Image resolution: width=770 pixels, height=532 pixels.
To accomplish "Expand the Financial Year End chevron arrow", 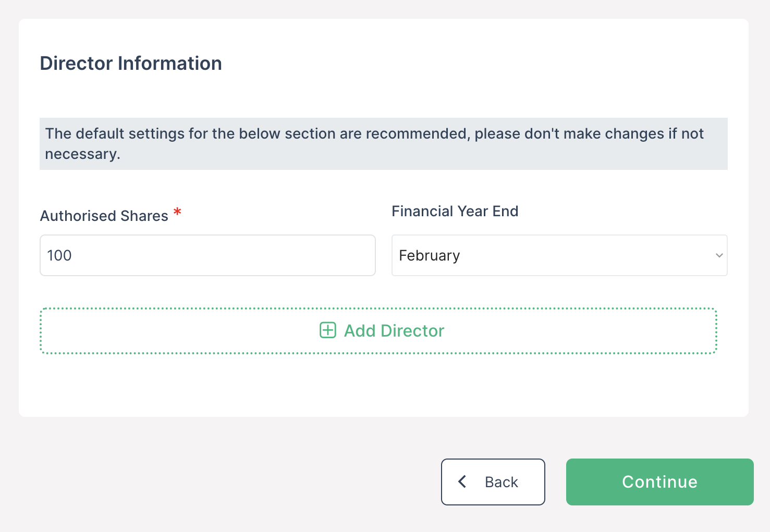I will [x=719, y=255].
